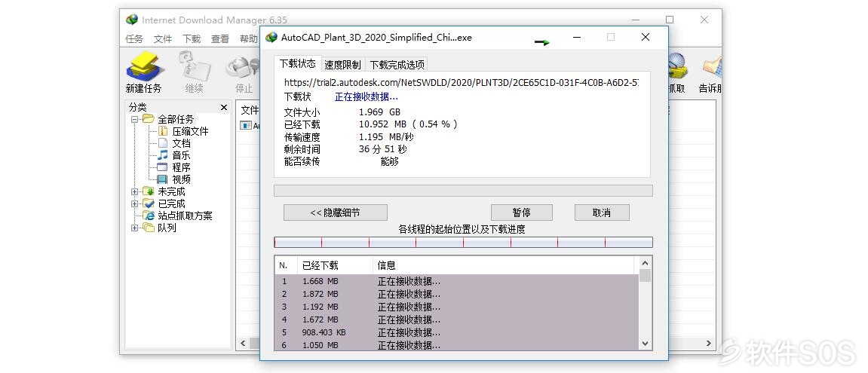Image resolution: width=868 pixels, height=373 pixels.
Task: Select the 未完成 tree node
Action: pos(171,191)
